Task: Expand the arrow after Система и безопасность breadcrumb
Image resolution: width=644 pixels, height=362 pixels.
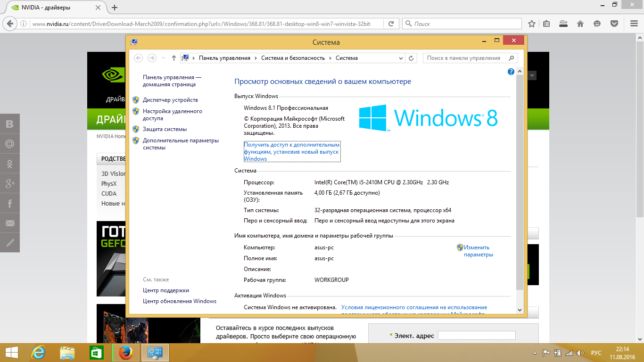Action: tap(330, 58)
